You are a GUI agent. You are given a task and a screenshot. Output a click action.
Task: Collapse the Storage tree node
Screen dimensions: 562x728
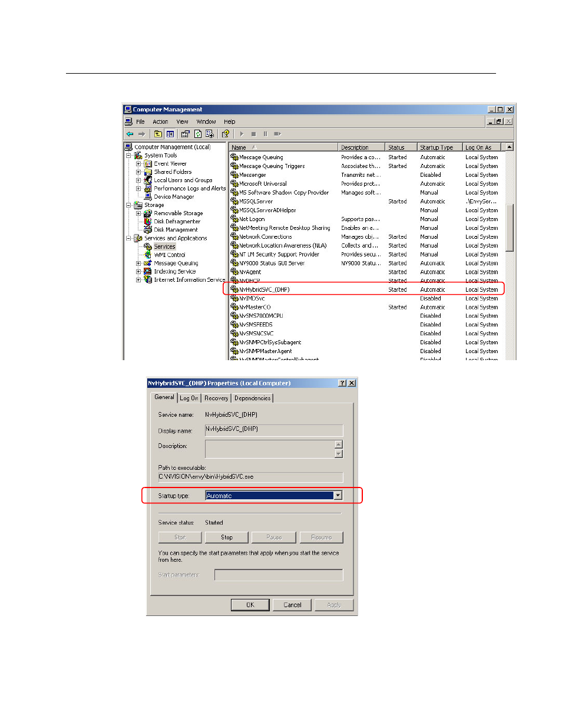click(x=128, y=205)
